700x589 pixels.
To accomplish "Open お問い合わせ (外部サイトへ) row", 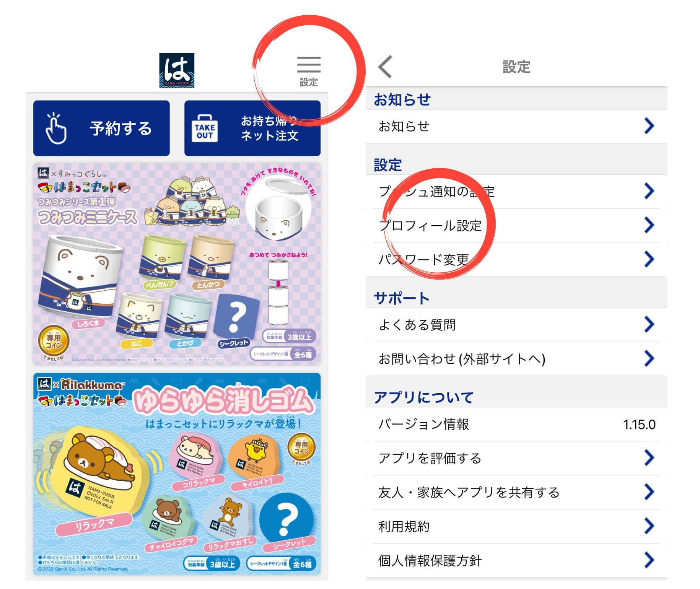I will [x=516, y=359].
